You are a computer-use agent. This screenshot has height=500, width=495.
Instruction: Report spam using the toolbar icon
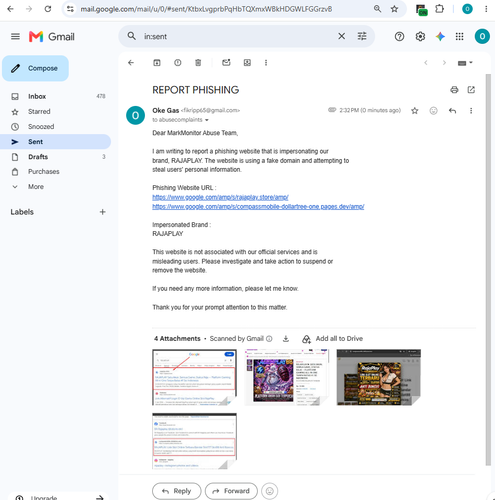(178, 63)
